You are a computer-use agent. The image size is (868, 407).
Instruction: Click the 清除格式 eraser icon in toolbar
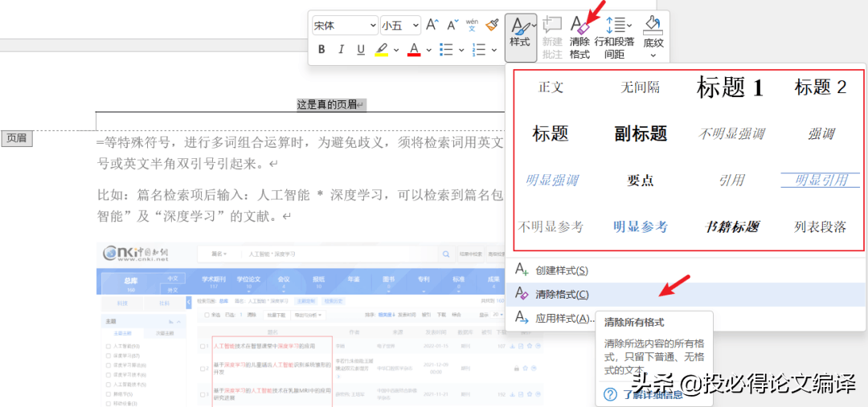coord(579,25)
